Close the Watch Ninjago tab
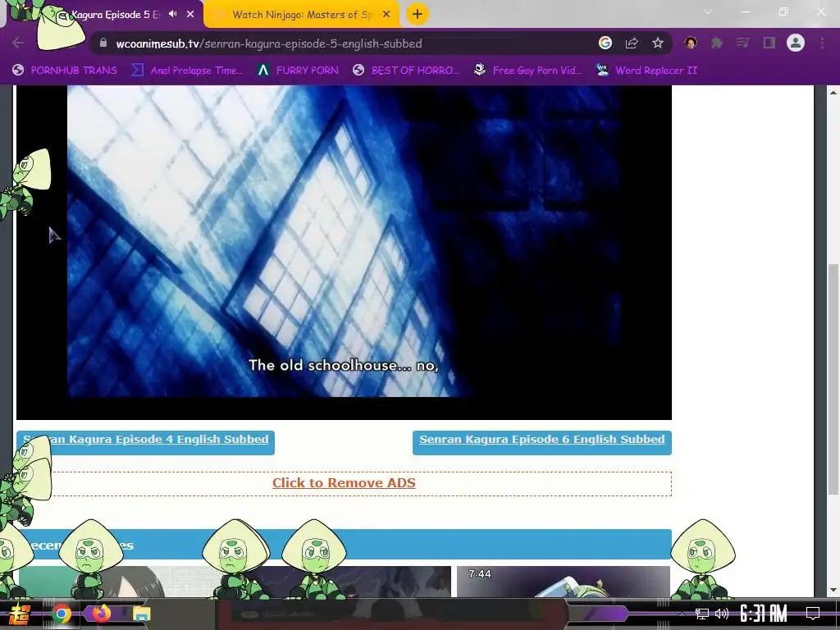840x630 pixels. [386, 15]
